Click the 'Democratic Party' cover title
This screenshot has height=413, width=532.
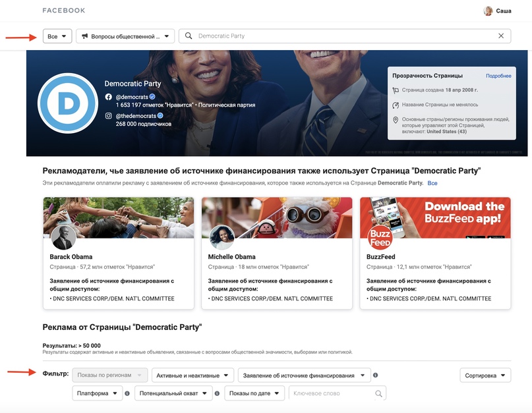pos(133,84)
